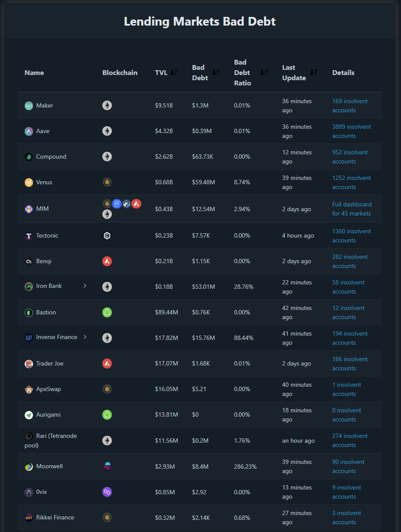Click the Venus protocol logo icon
Screen dimensions: 401x532
pyautogui.click(x=29, y=183)
